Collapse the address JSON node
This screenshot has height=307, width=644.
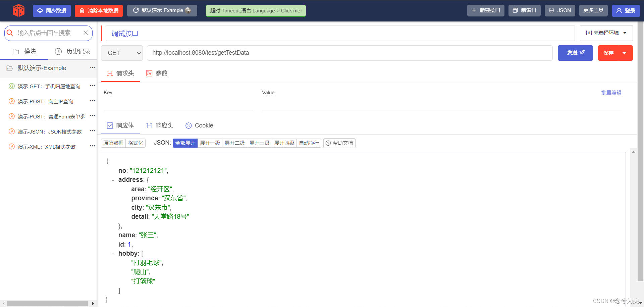tap(113, 180)
